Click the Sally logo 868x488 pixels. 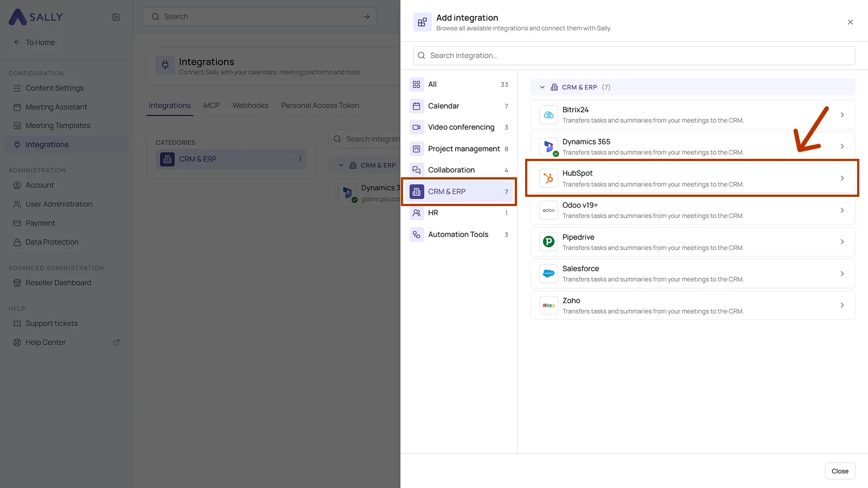coord(36,17)
